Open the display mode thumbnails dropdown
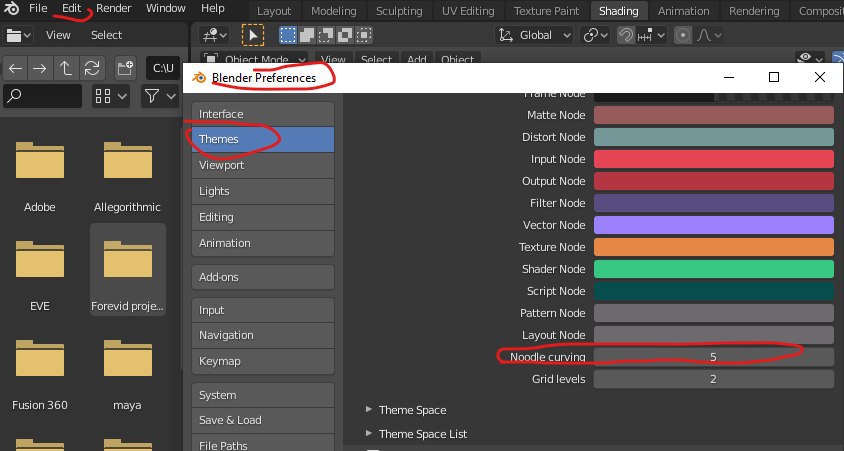 click(110, 96)
